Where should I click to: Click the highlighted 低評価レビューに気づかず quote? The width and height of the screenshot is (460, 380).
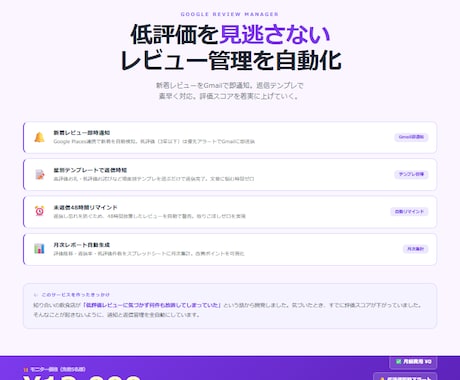(x=152, y=305)
